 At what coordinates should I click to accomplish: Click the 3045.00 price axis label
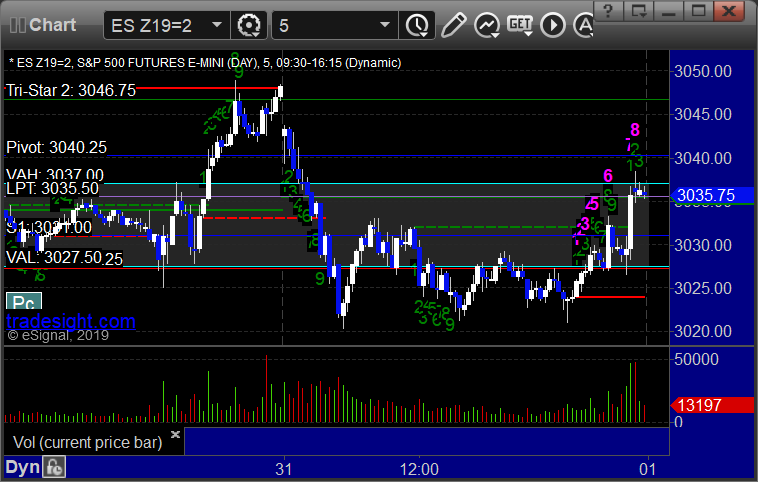pyautogui.click(x=703, y=115)
